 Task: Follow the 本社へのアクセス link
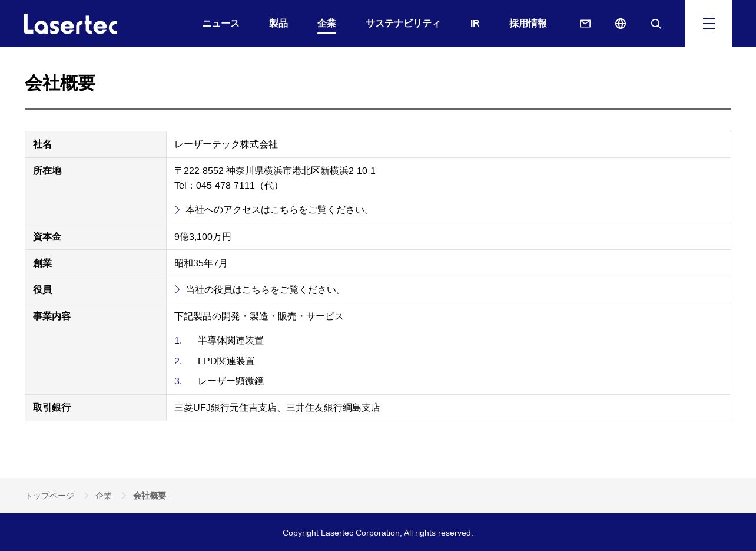point(274,210)
